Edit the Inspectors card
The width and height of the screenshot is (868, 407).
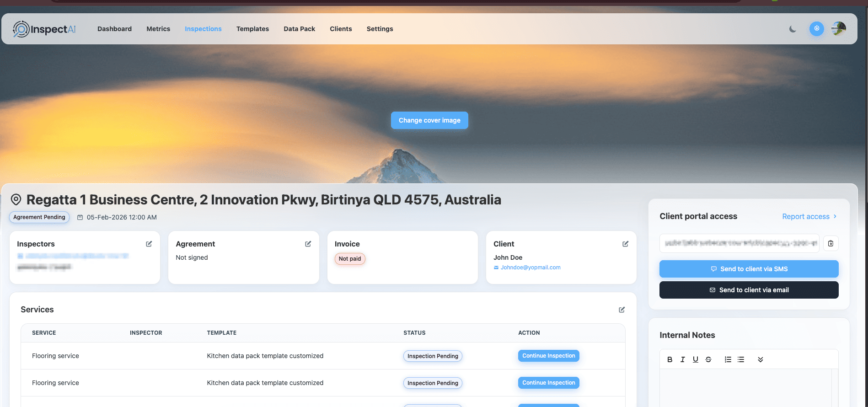tap(149, 244)
